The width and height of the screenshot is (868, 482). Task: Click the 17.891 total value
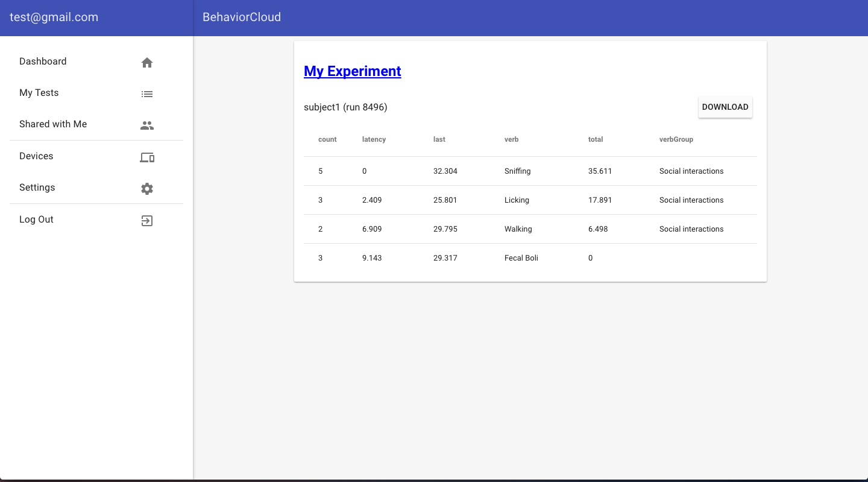600,200
